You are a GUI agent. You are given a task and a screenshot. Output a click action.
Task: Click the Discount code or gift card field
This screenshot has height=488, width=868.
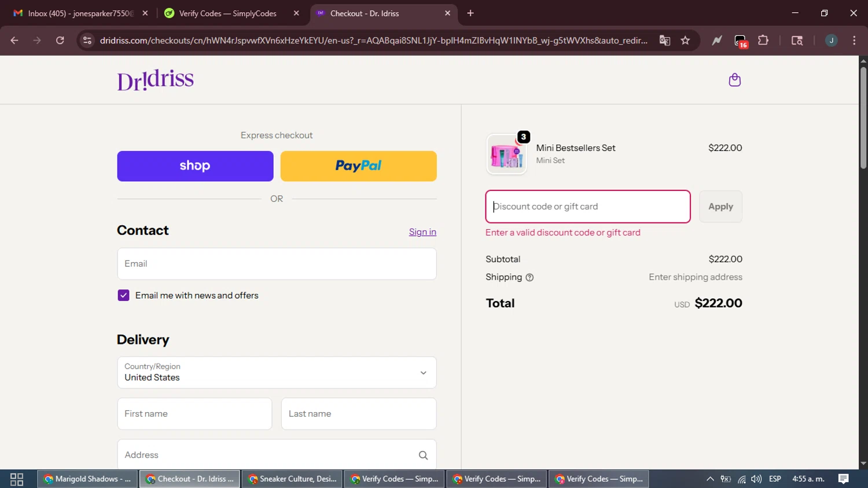[588, 207]
